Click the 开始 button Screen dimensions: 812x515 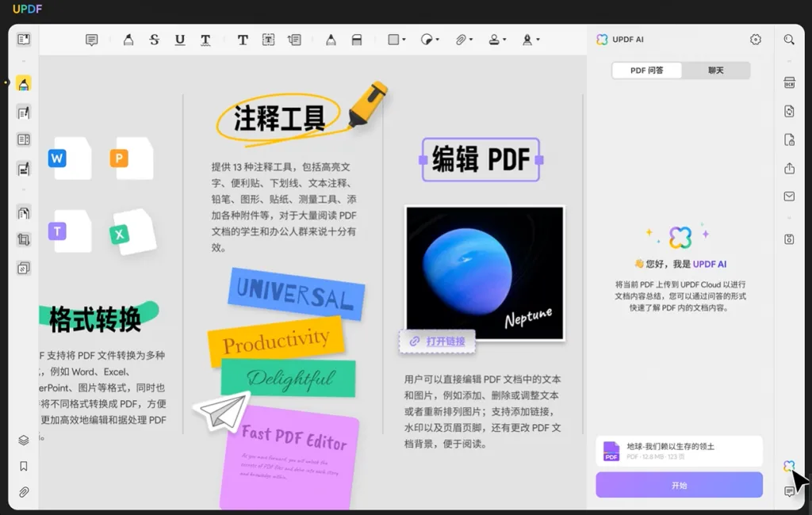pyautogui.click(x=679, y=485)
